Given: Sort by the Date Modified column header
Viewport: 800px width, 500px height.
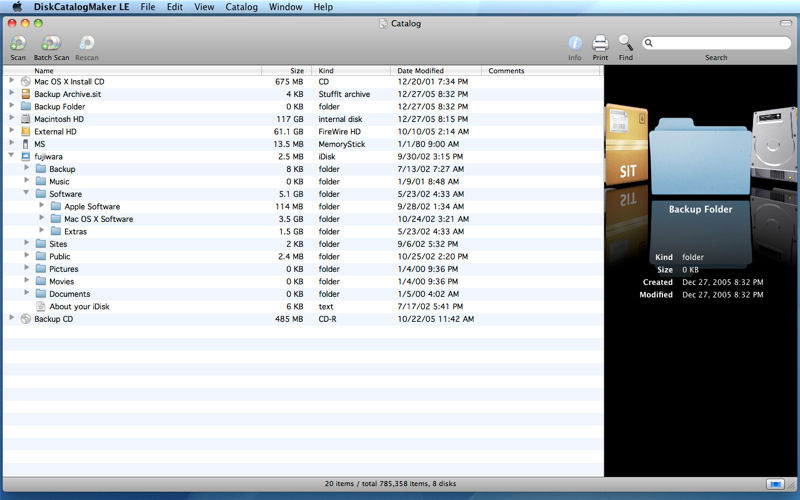Looking at the screenshot, I should coord(436,70).
